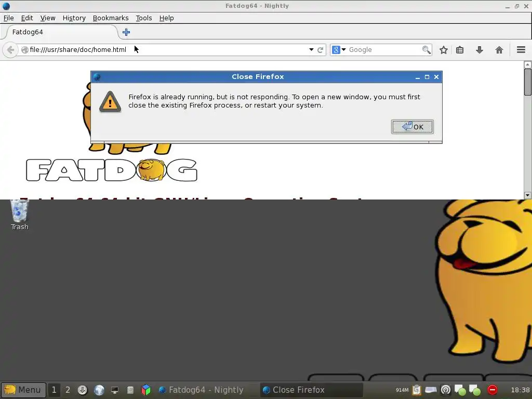Open the terminal monitor icon in taskbar
The height and width of the screenshot is (399, 532).
point(115,390)
